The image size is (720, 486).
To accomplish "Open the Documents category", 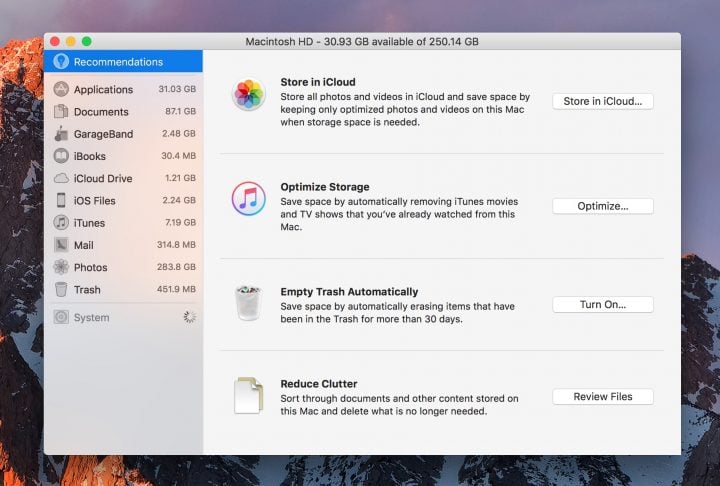I will tap(123, 111).
